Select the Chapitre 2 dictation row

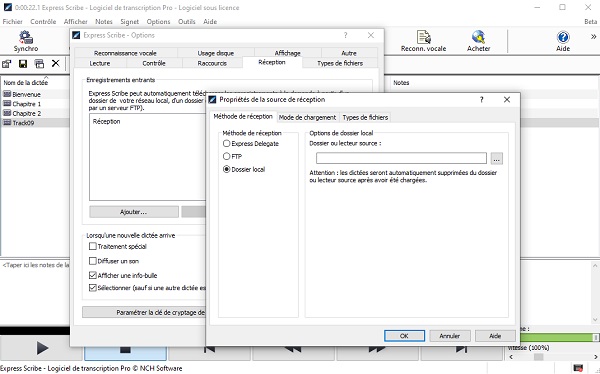(35, 113)
